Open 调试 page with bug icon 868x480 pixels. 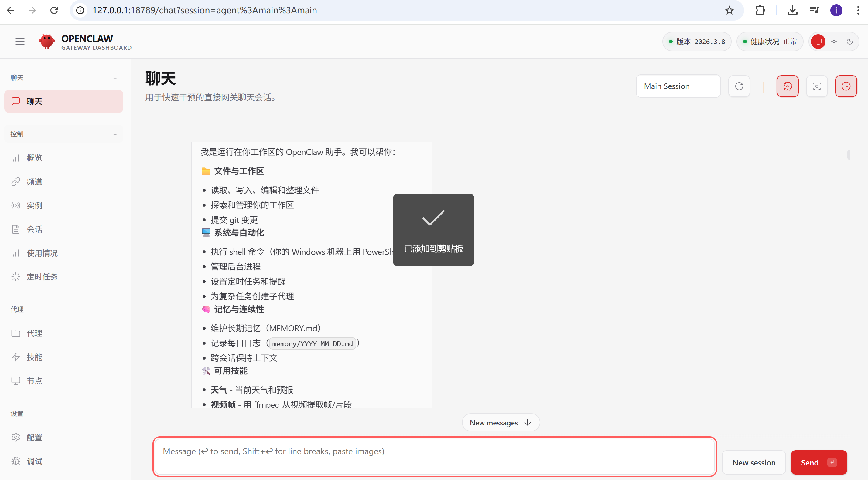point(34,461)
